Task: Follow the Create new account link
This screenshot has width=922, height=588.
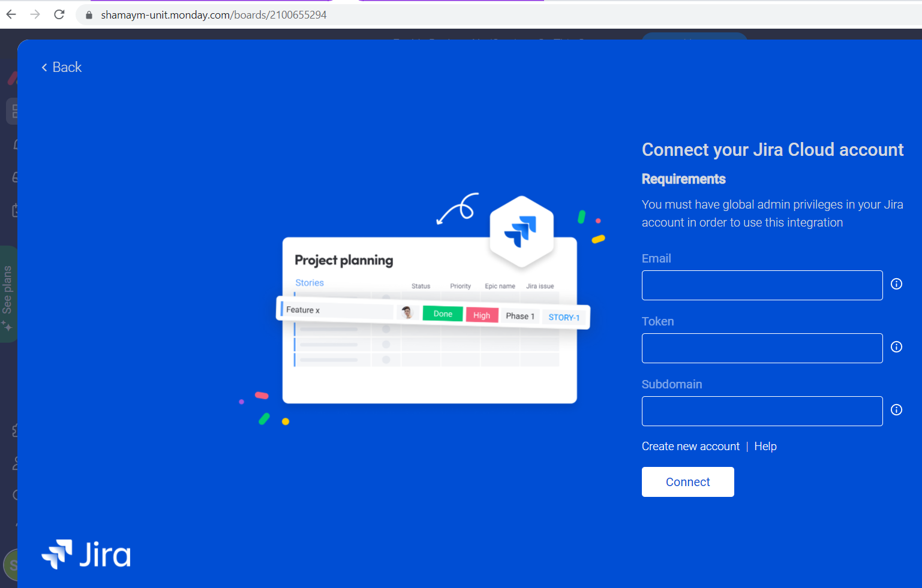Action: coord(690,447)
